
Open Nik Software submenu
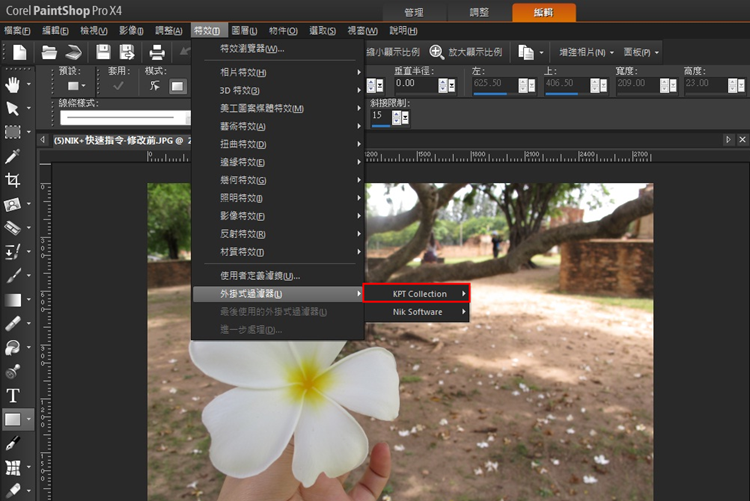coord(417,312)
